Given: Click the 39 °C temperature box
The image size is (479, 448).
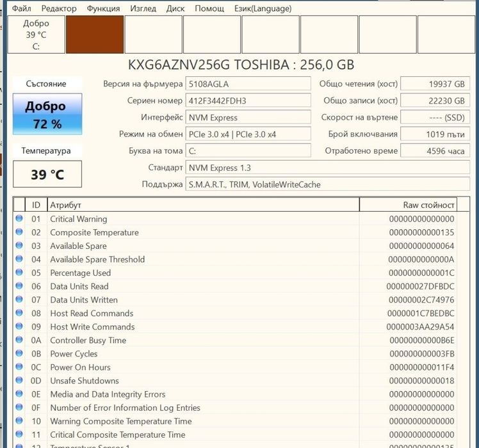Looking at the screenshot, I should click(47, 174).
